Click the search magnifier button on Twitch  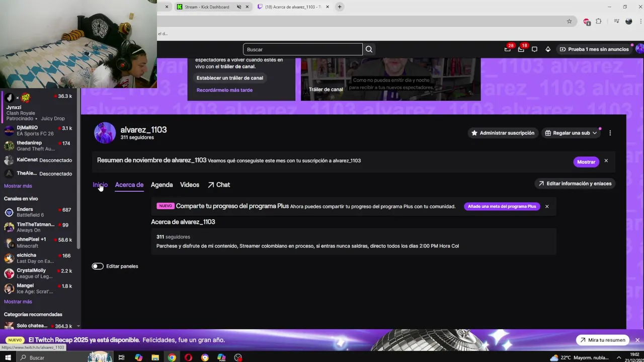pyautogui.click(x=369, y=49)
